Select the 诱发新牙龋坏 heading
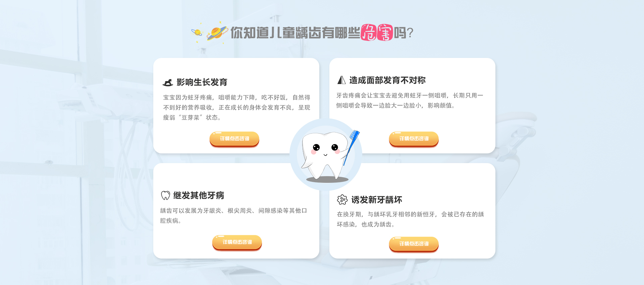Screen dimensions: 644x285 coord(377,200)
